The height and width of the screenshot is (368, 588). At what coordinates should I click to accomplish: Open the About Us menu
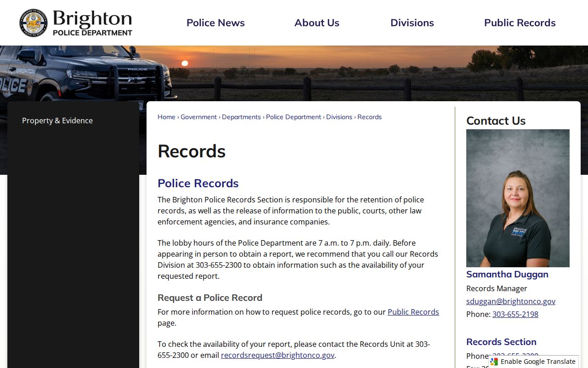[x=317, y=23]
